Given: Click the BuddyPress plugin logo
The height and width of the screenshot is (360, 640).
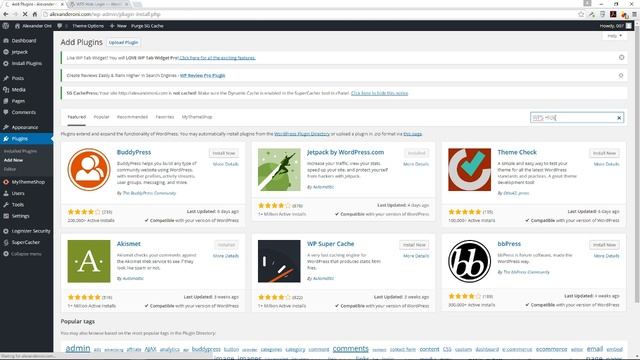Looking at the screenshot, I should click(x=89, y=169).
